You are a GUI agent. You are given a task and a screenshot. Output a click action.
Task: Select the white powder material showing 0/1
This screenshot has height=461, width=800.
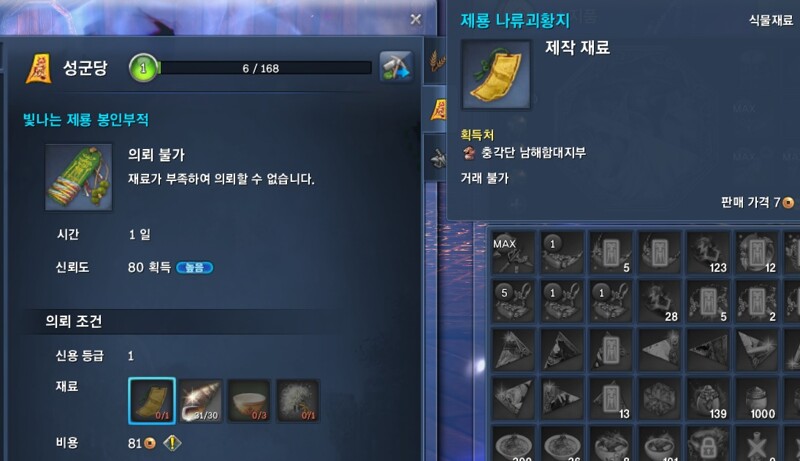point(298,401)
